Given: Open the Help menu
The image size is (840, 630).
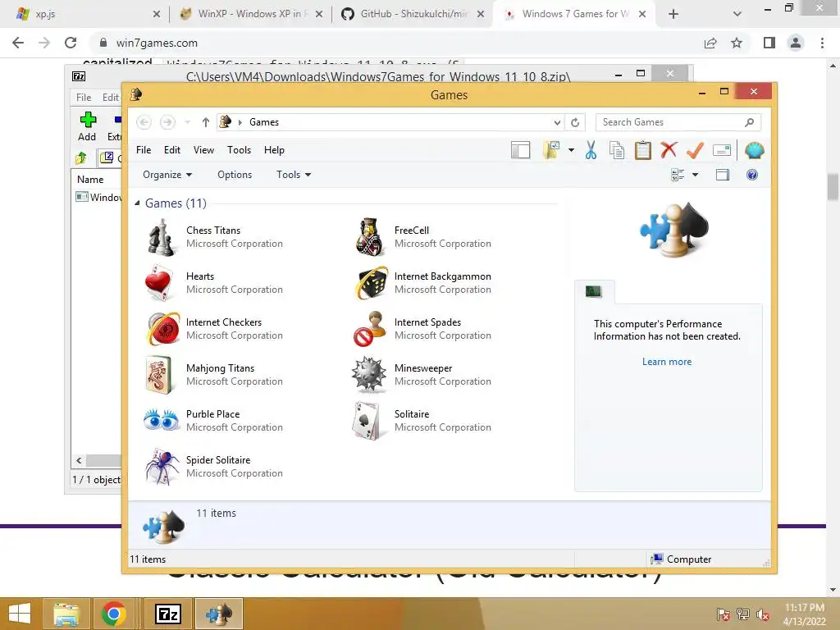Looking at the screenshot, I should click(274, 150).
